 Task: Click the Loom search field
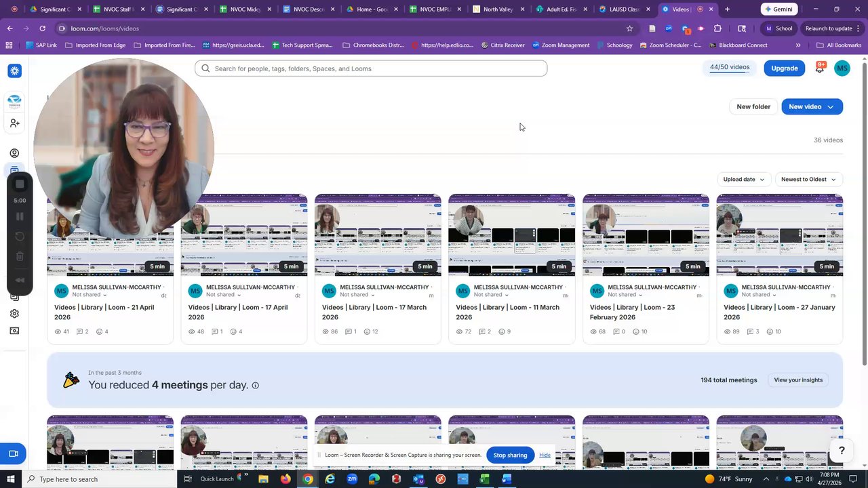371,68
